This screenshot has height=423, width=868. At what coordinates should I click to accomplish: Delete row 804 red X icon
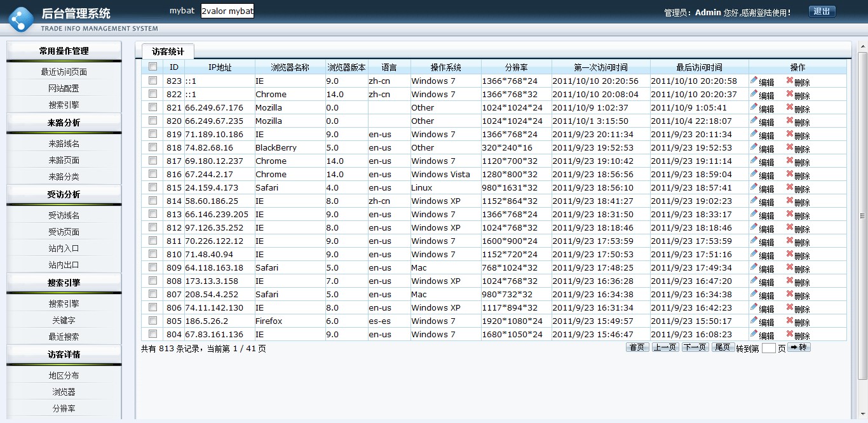[790, 333]
